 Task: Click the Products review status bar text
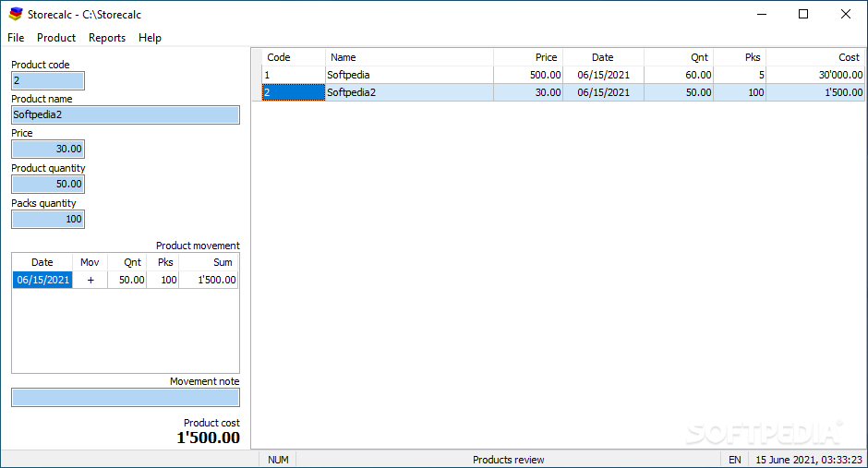pyautogui.click(x=508, y=460)
